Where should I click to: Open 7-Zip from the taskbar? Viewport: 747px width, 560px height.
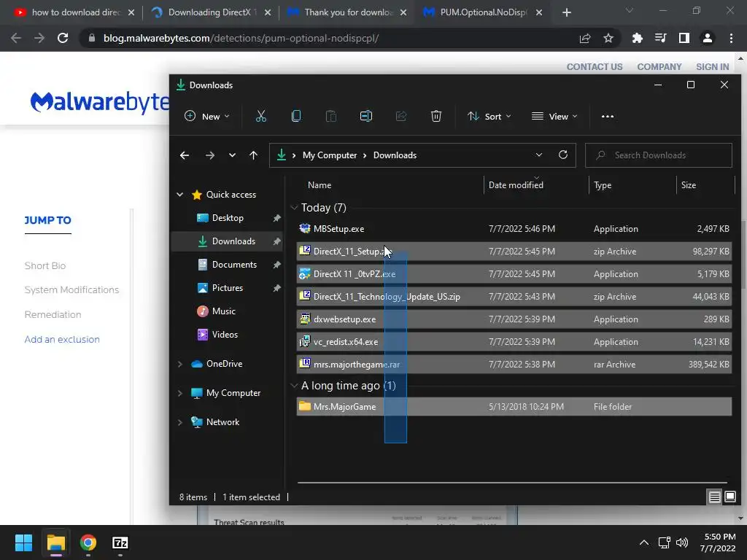[x=120, y=542]
